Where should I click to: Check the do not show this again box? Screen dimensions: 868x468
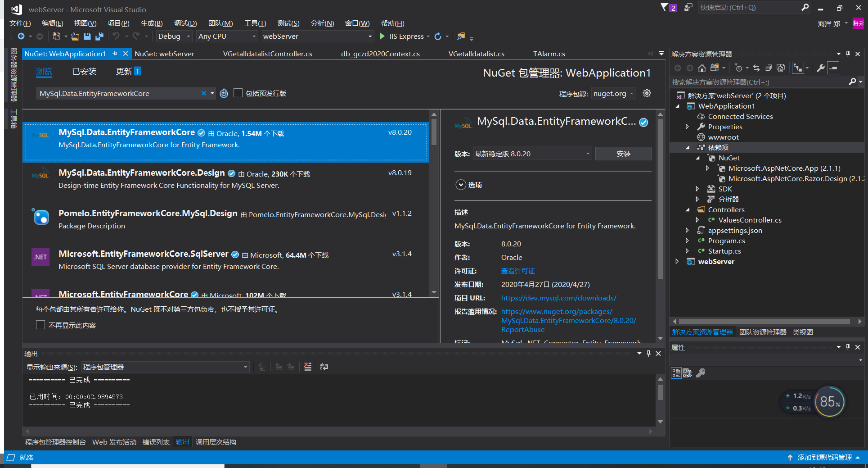pyautogui.click(x=40, y=325)
